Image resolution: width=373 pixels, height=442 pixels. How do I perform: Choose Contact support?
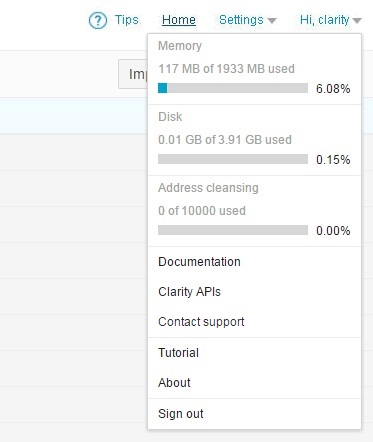201,322
